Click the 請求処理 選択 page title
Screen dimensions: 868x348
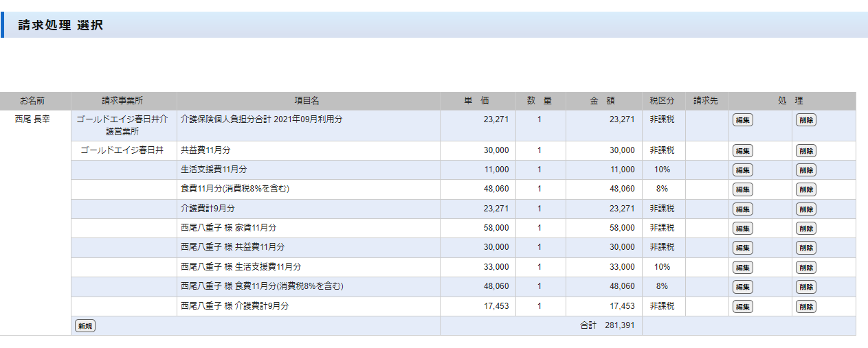point(60,25)
